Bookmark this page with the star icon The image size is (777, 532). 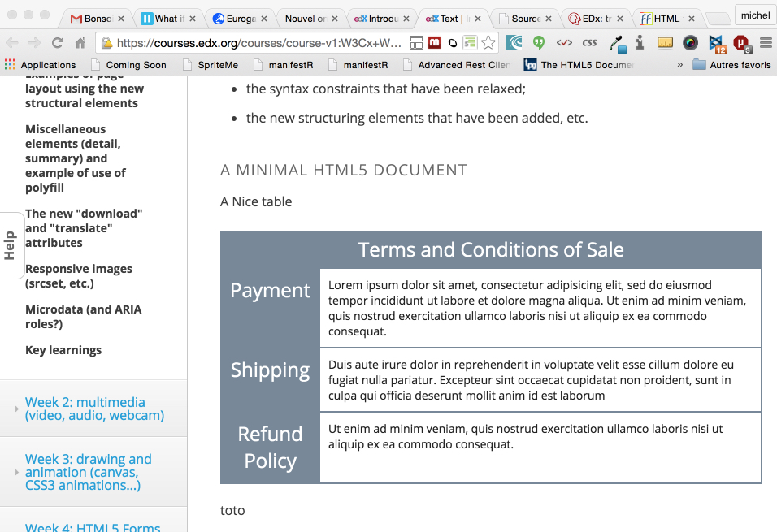[488, 43]
